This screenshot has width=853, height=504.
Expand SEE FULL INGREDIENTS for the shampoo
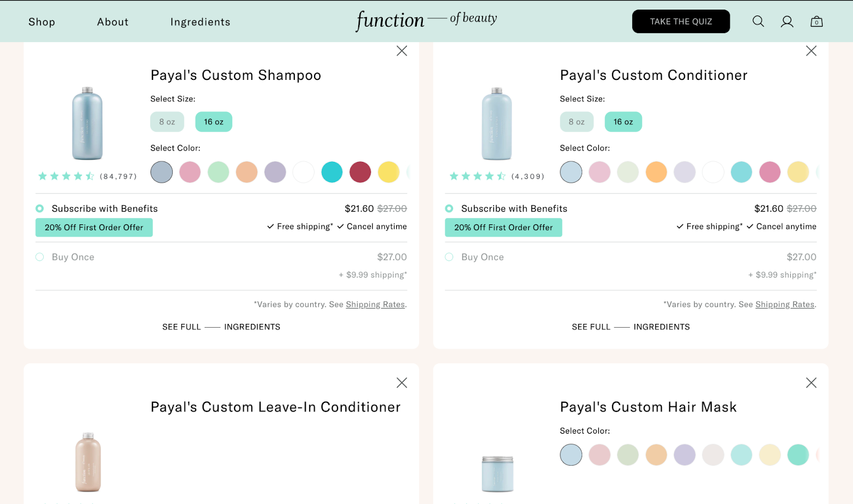[221, 327]
